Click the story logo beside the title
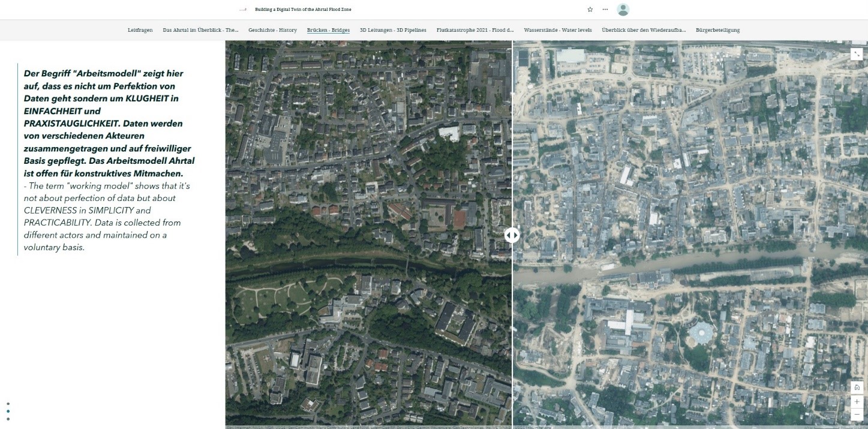This screenshot has height=429, width=868. 242,9
